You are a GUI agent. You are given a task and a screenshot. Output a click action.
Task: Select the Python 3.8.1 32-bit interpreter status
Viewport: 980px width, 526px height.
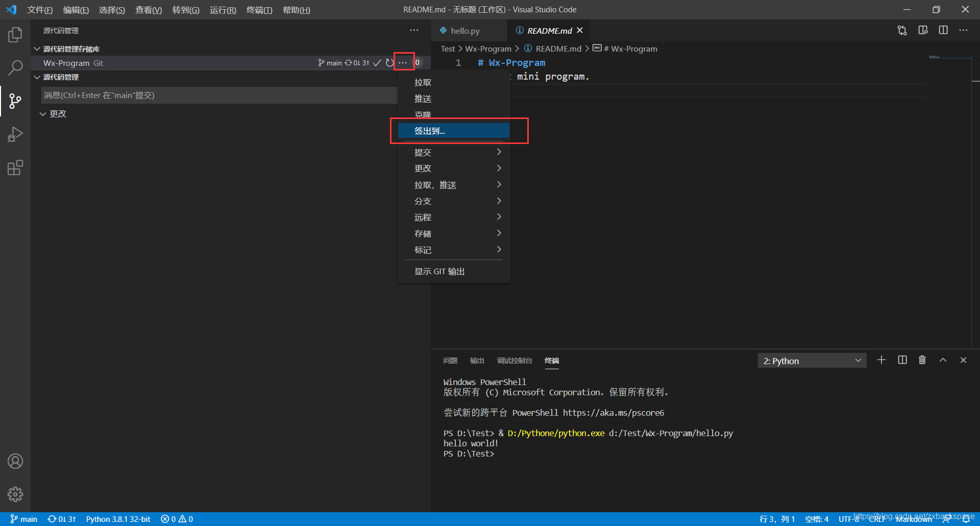coord(118,519)
